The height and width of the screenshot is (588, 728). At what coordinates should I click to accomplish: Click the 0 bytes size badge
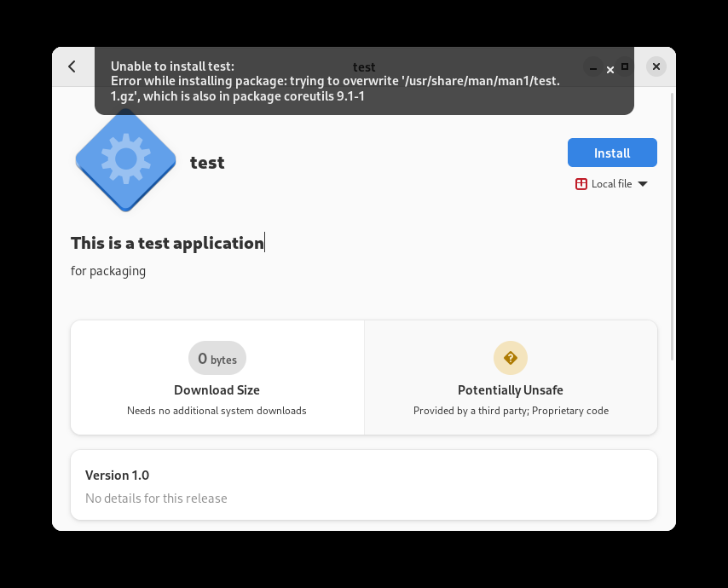point(217,359)
